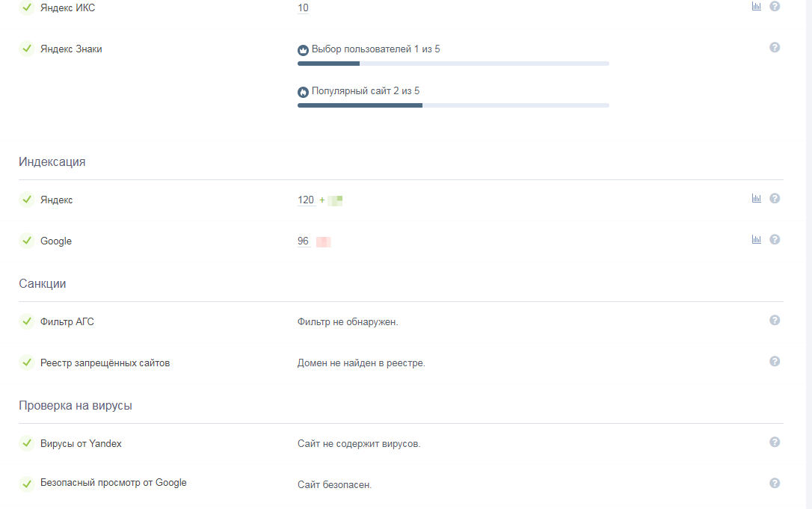Show help for Безопасный просмотр от Google
Screen dimensions: 812x509
click(775, 483)
